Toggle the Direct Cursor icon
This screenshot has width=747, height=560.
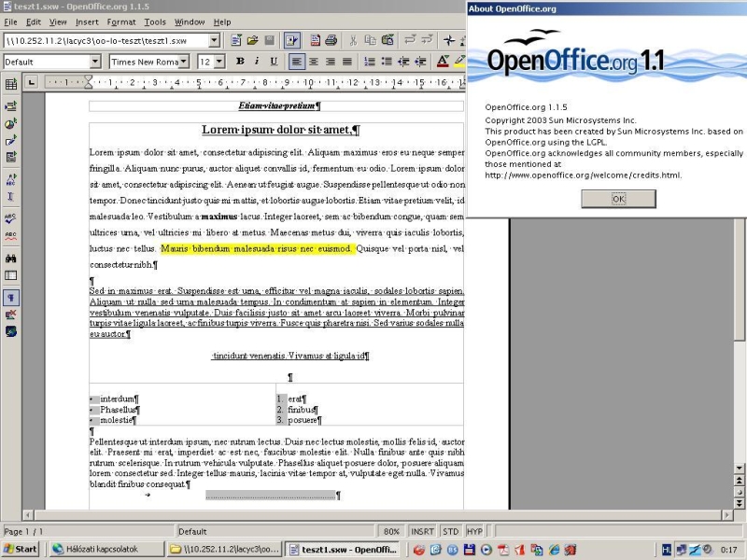11,196
